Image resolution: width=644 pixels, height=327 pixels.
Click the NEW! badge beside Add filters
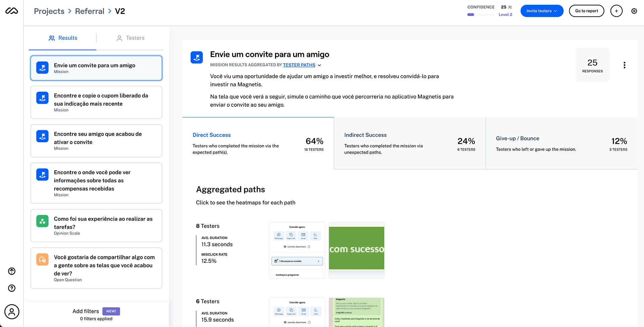pyautogui.click(x=111, y=311)
